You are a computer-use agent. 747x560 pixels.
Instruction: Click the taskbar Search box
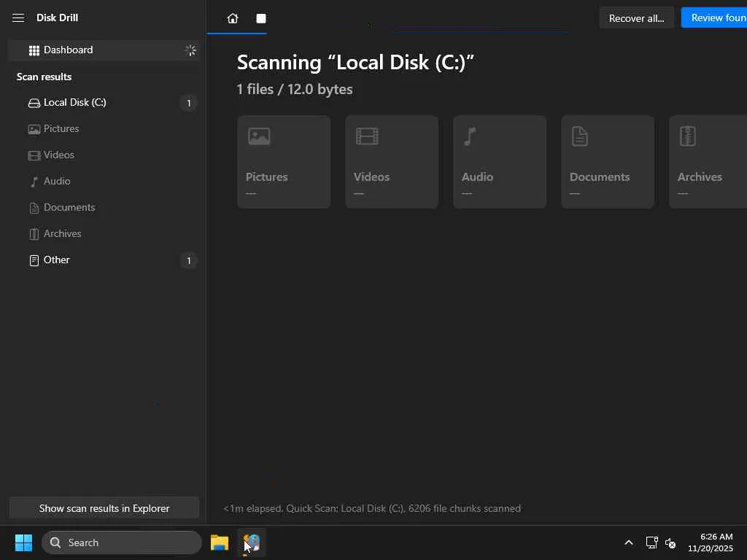(x=122, y=542)
